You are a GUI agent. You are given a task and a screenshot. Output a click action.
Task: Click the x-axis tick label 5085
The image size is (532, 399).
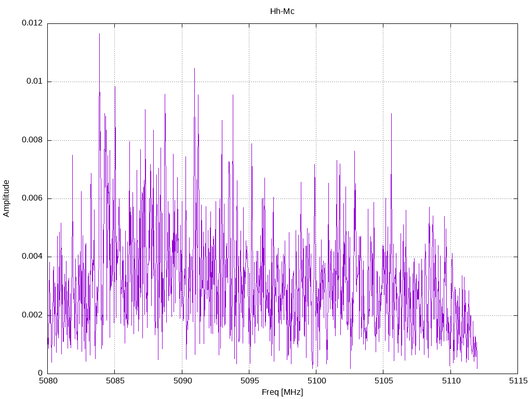[x=115, y=381]
